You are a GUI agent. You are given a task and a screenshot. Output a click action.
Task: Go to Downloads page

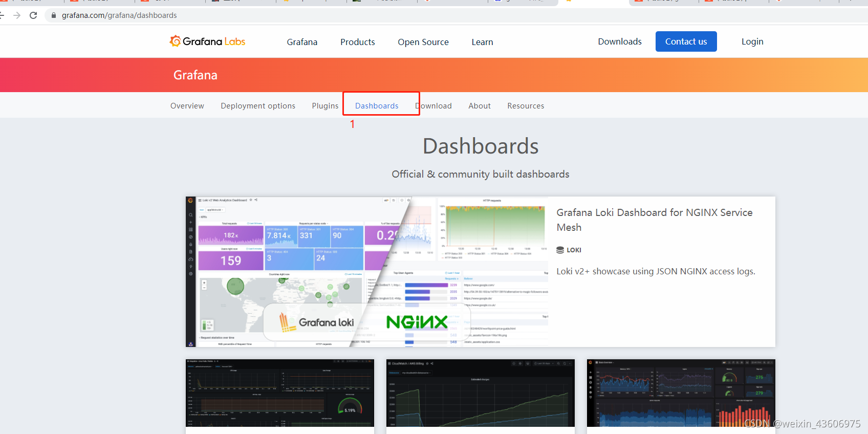coord(620,41)
